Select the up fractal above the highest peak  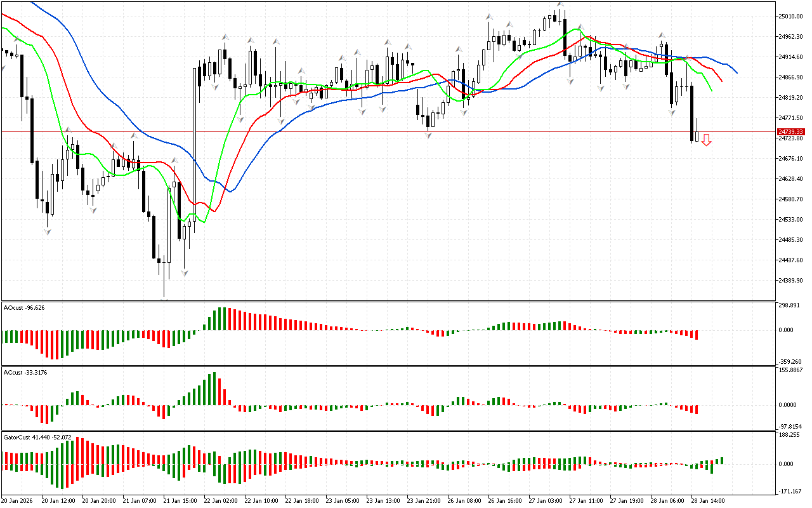(560, 4)
